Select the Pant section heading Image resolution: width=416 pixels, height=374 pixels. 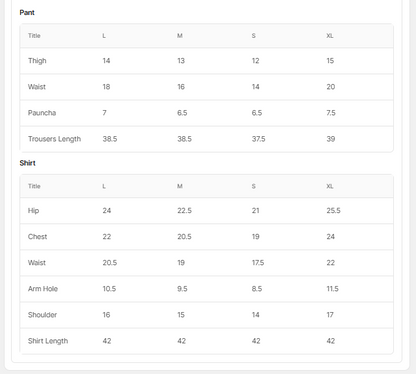27,13
